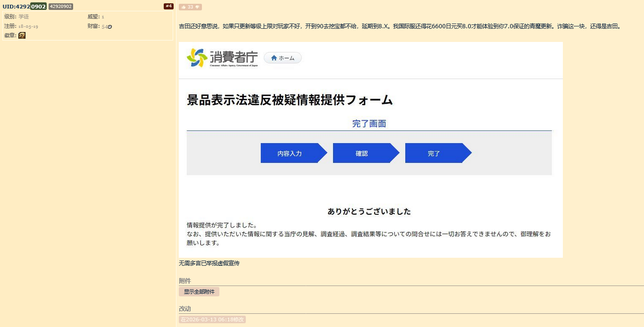Click the 完了画面 title text
This screenshot has width=644, height=327.
369,123
